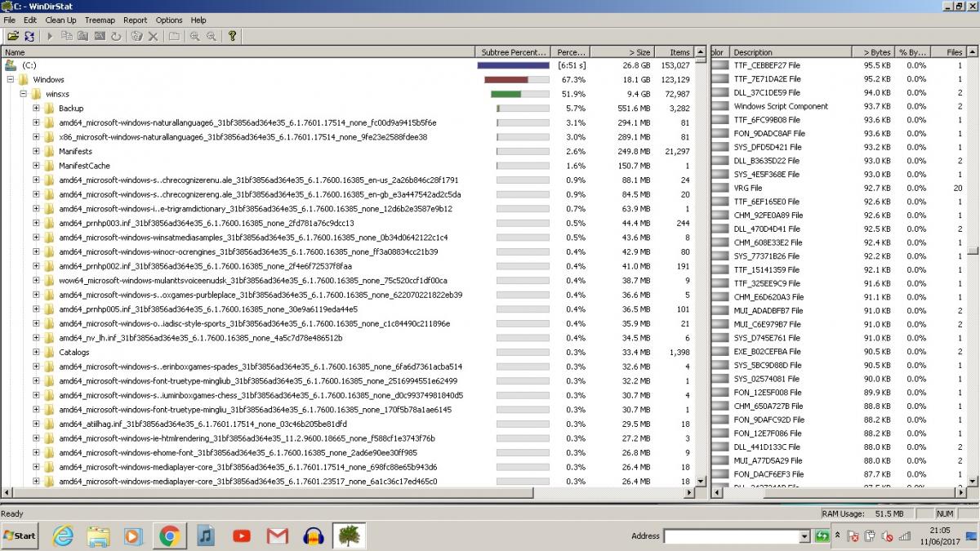The width and height of the screenshot is (980, 551).
Task: Click the color swatch for VRG File
Action: (x=719, y=188)
